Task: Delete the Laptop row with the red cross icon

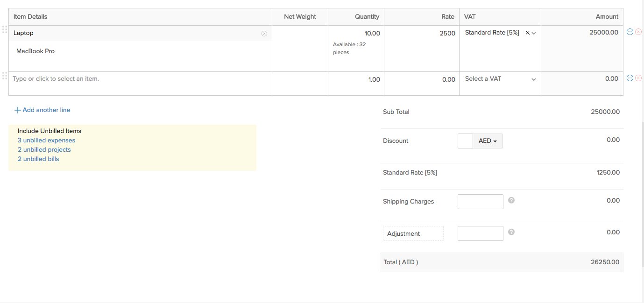Action: click(x=638, y=32)
